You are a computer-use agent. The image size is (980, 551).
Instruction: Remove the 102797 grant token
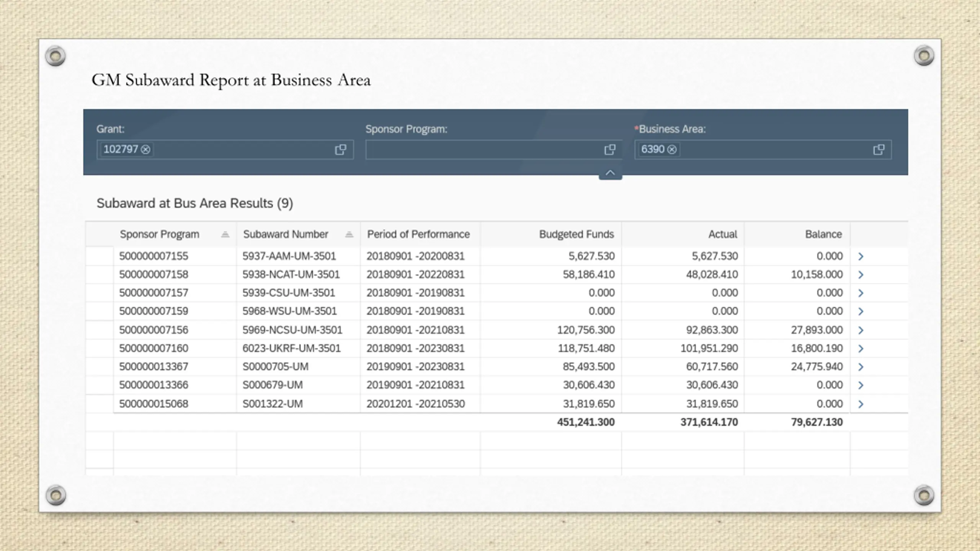click(x=145, y=150)
